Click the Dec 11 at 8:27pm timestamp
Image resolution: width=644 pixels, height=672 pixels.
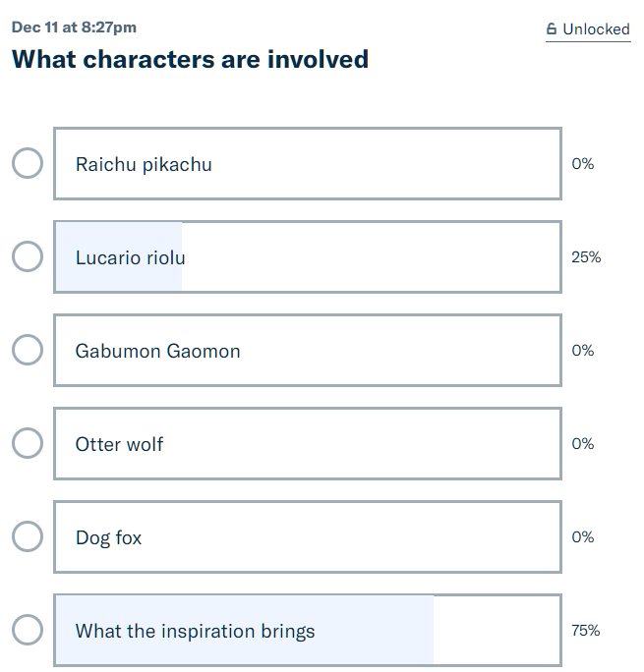[74, 28]
